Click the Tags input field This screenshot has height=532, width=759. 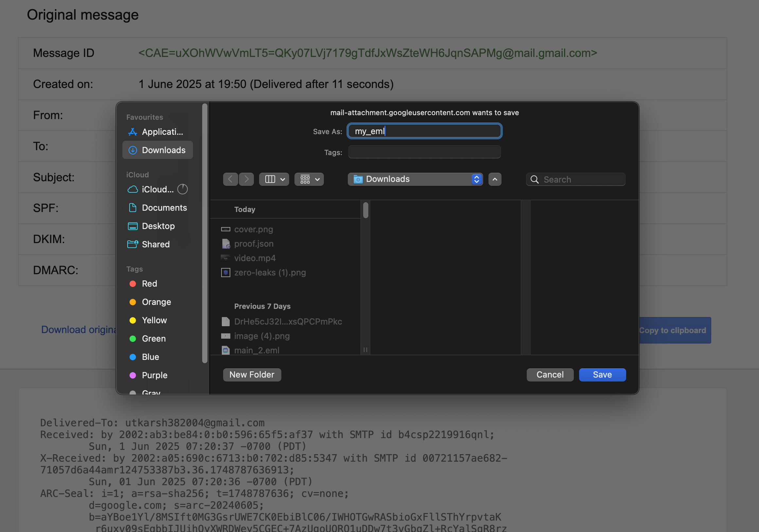coord(424,152)
